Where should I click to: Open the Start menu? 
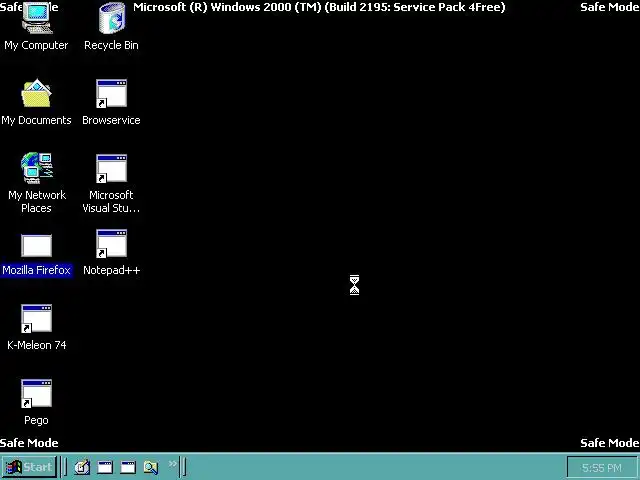[x=29, y=467]
